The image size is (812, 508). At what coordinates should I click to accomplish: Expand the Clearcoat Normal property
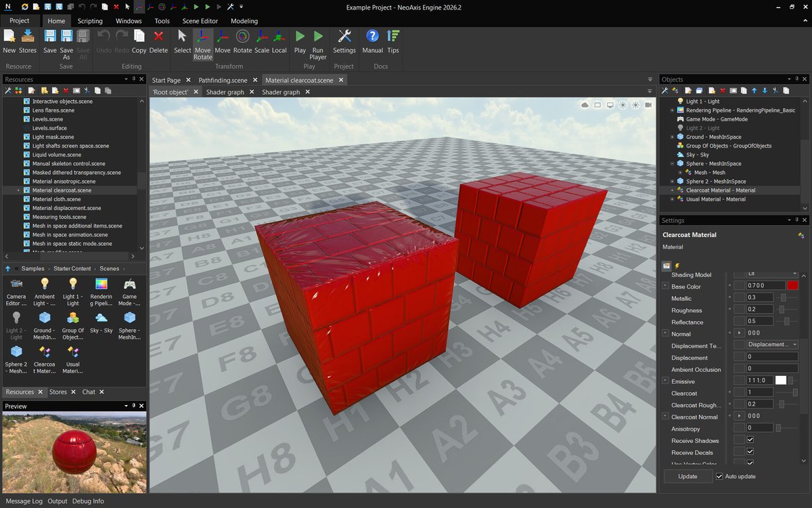tap(665, 417)
